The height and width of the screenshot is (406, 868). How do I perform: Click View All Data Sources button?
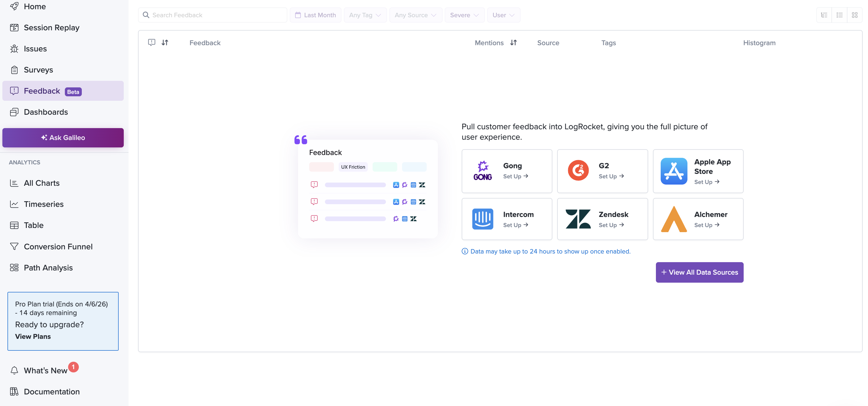[699, 272]
